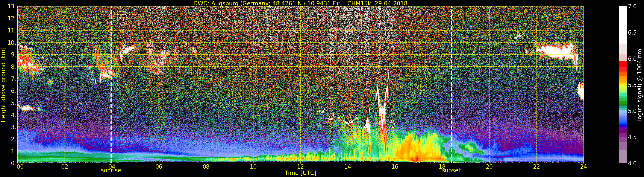Click the "Time [UTC]" axis label
The width and height of the screenshot is (644, 177).
pyautogui.click(x=300, y=173)
